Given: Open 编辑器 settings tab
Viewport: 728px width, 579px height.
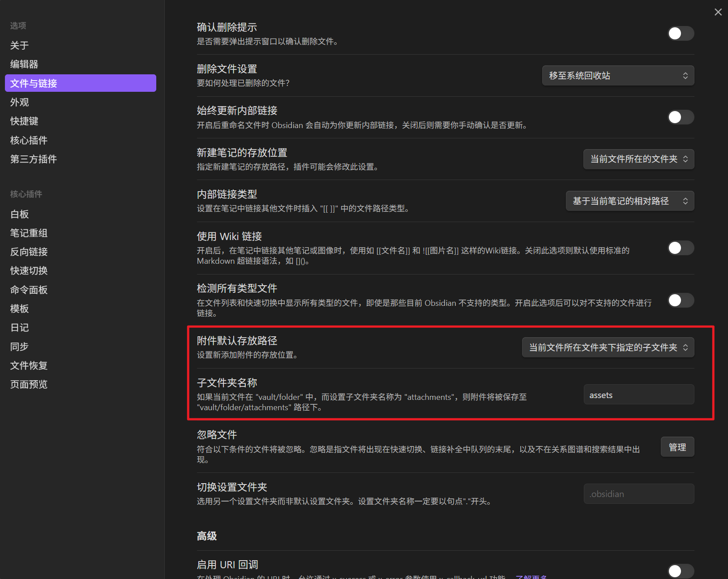Looking at the screenshot, I should pyautogui.click(x=81, y=64).
